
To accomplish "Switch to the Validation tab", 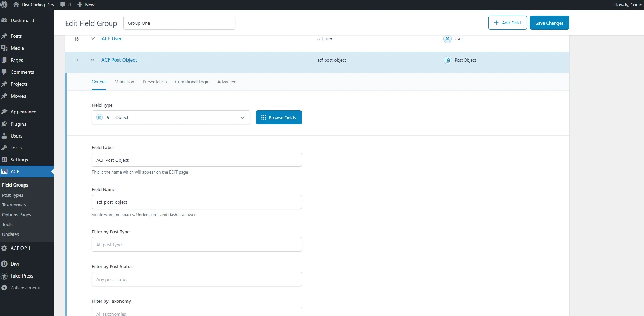I will (124, 82).
